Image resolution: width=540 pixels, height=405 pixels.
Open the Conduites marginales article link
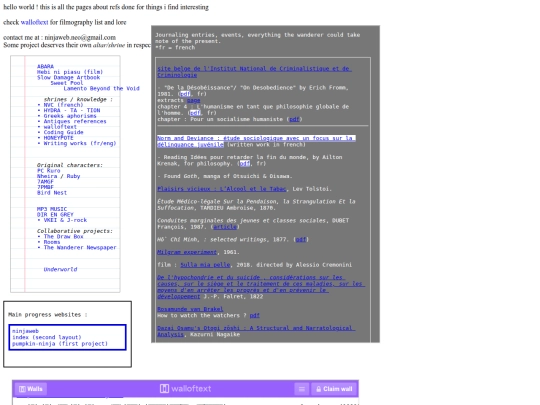[225, 227]
